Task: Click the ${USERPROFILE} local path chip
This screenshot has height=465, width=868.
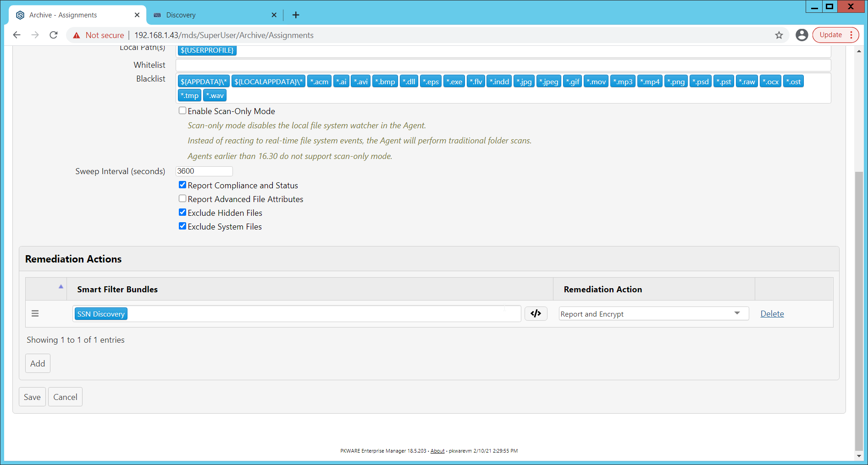Action: coord(207,50)
